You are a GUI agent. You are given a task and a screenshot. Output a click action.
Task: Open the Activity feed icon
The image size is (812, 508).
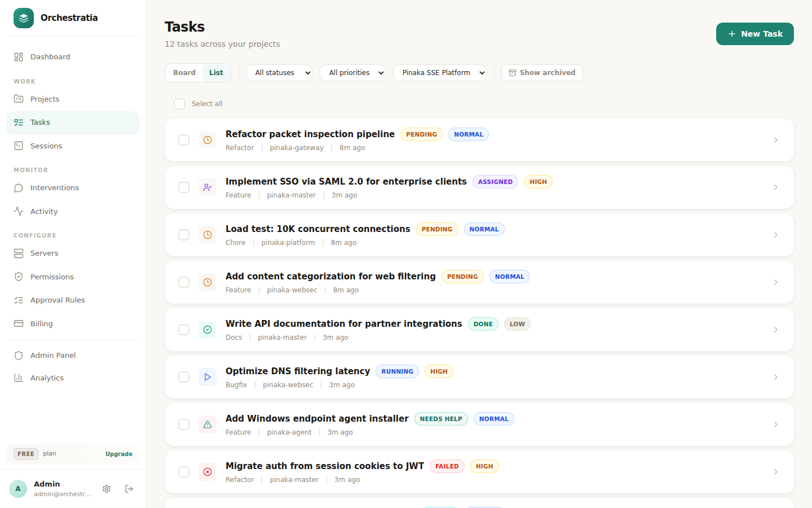pos(19,211)
